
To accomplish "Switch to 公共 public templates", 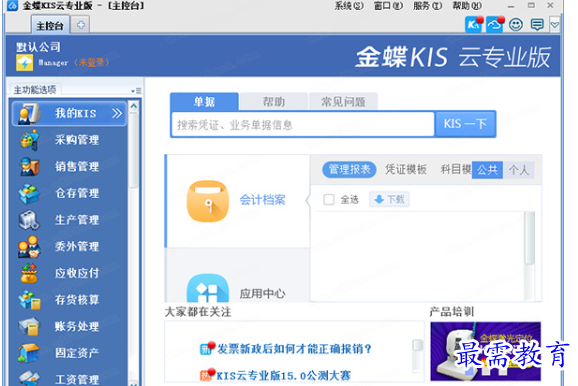I will click(x=487, y=170).
